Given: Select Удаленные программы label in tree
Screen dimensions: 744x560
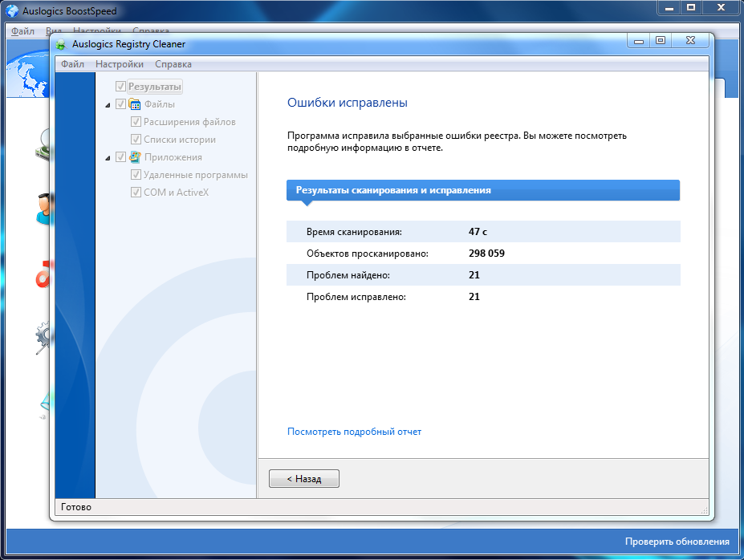Looking at the screenshot, I should tap(196, 175).
